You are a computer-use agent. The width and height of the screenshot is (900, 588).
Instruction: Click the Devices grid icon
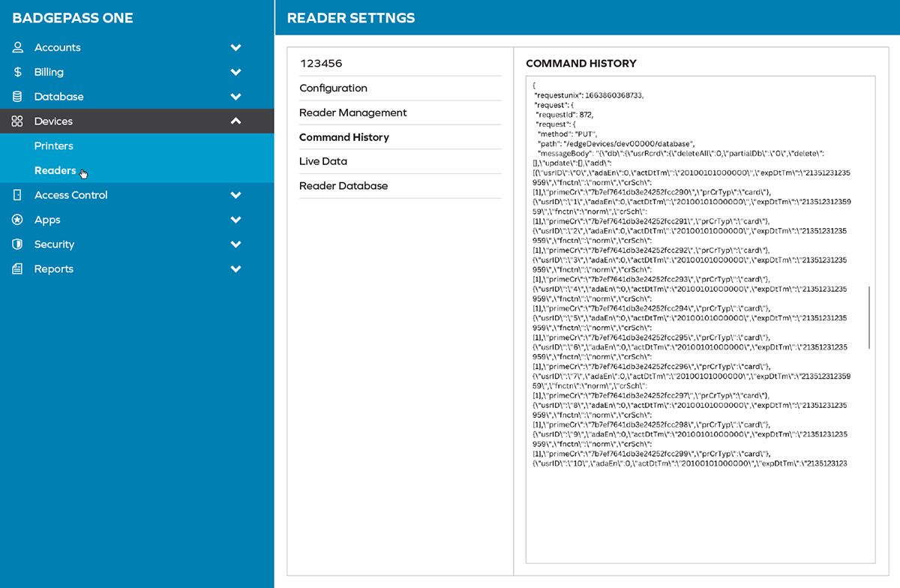17,121
